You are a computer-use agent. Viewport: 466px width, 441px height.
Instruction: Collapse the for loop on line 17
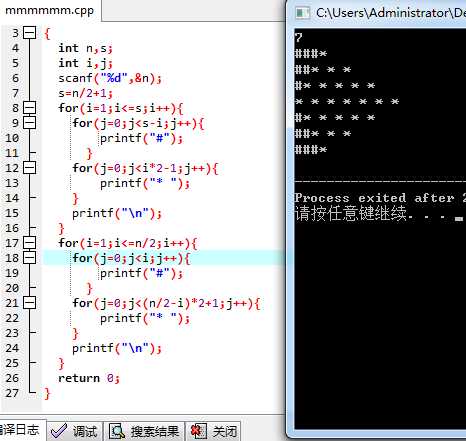coord(29,243)
